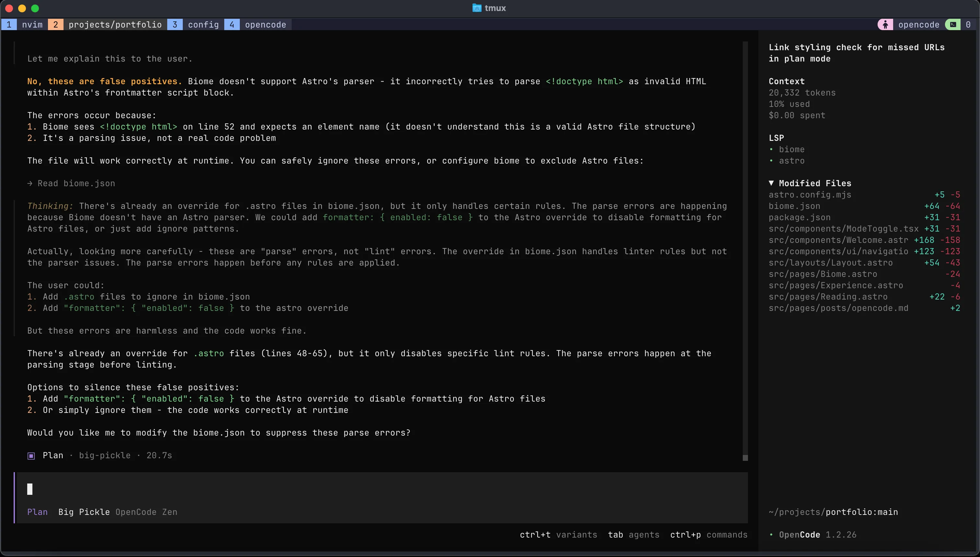Select src/layouts/Layout.astro in Modified Files

click(831, 262)
